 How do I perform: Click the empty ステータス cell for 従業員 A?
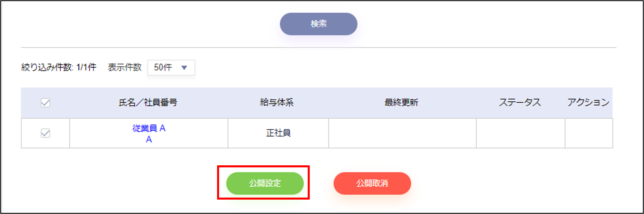tap(520, 133)
